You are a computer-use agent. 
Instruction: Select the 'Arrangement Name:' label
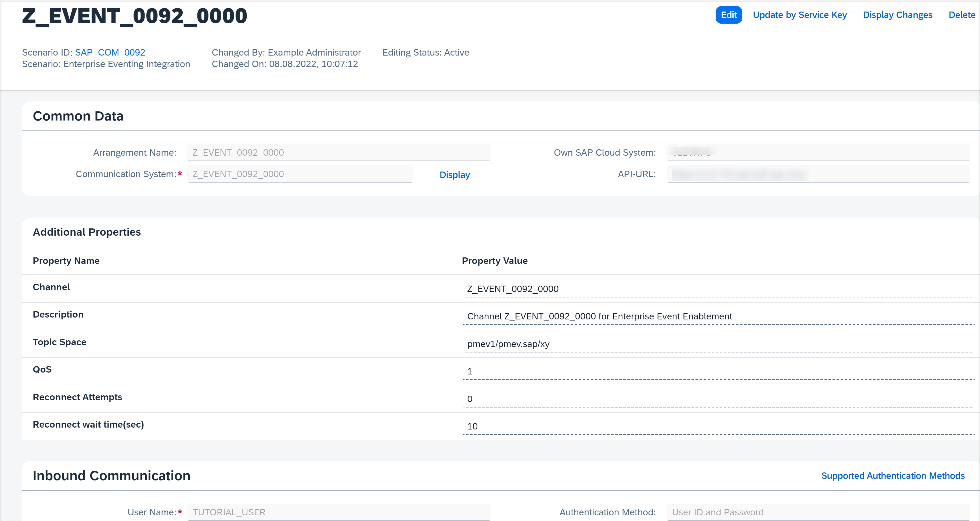pyautogui.click(x=135, y=153)
